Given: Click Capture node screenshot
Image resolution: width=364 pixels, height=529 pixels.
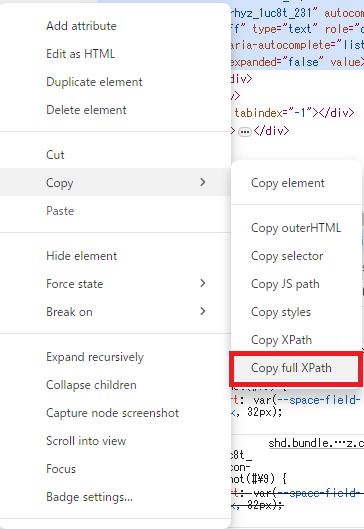Looking at the screenshot, I should click(112, 413).
